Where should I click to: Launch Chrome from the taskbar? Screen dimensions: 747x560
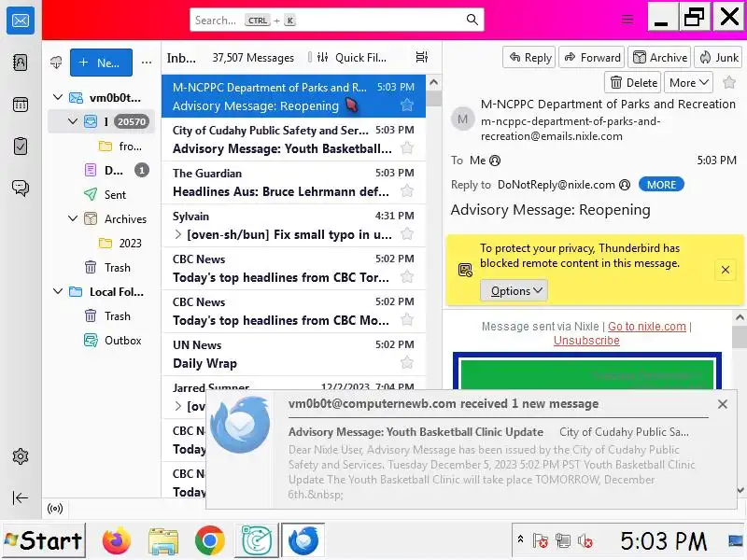coord(209,540)
